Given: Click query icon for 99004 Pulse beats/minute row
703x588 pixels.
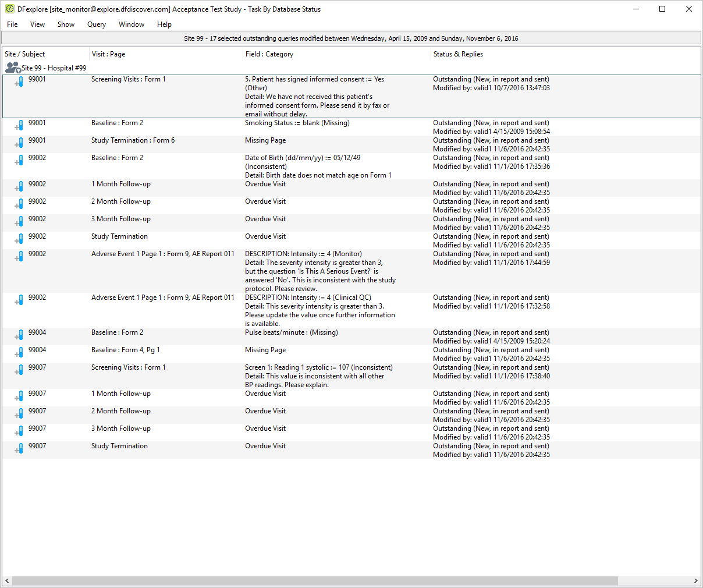Looking at the screenshot, I should point(19,335).
